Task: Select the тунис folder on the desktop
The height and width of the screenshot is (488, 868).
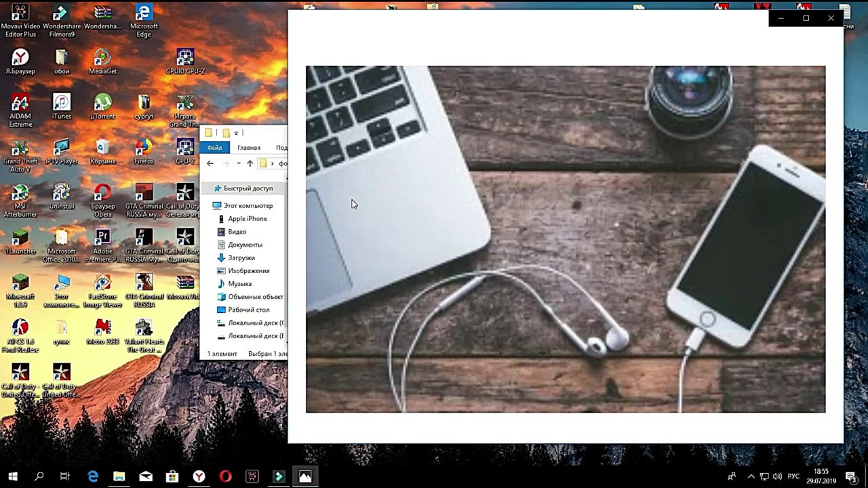Action: [x=62, y=332]
